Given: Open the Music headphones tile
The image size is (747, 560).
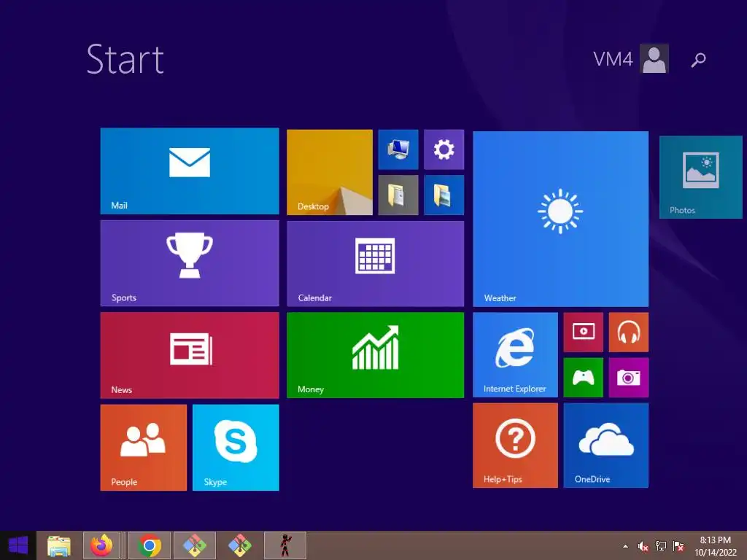Looking at the screenshot, I should (x=629, y=332).
